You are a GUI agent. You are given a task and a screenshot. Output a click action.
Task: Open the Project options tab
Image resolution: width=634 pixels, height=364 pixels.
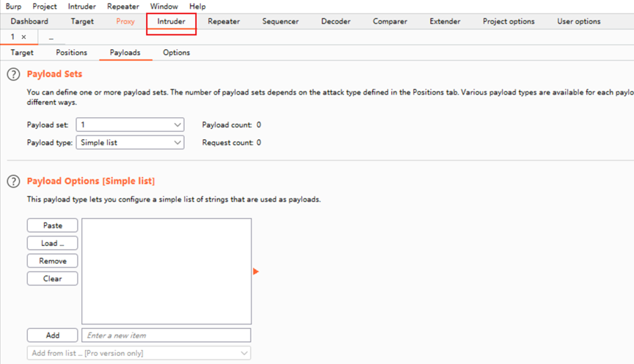click(508, 21)
